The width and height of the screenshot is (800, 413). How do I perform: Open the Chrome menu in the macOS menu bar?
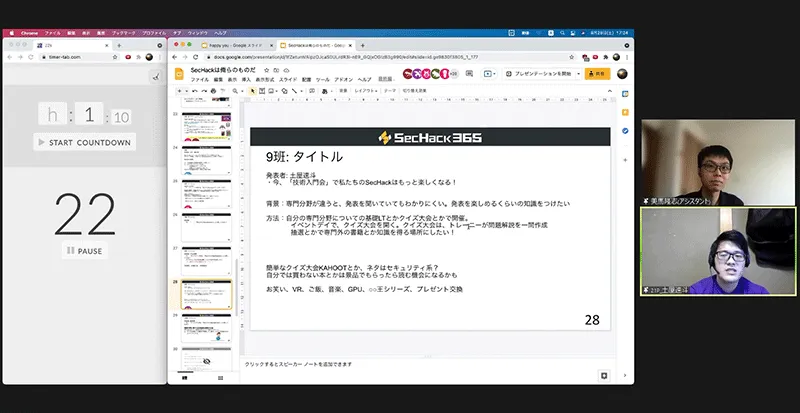point(29,33)
